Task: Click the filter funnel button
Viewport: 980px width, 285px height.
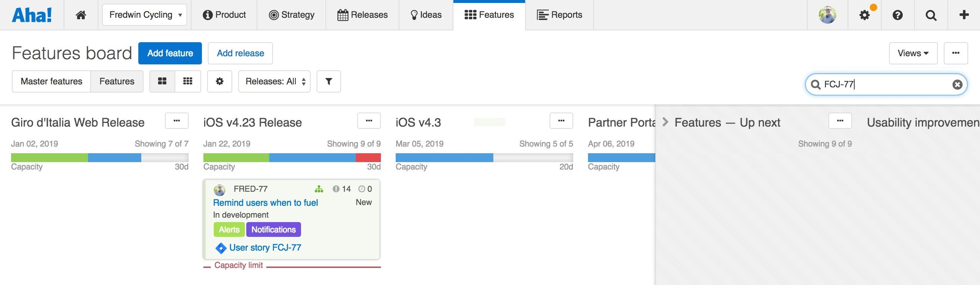Action: click(x=329, y=81)
